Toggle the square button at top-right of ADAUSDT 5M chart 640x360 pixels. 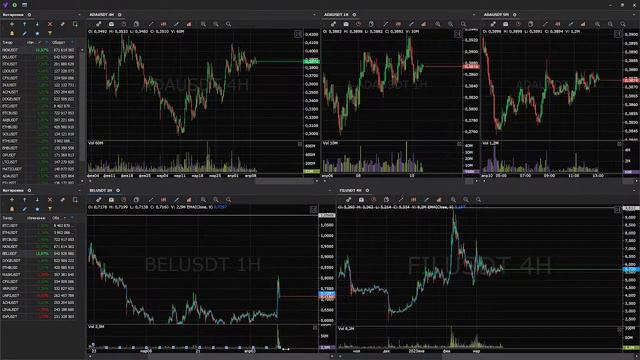click(x=618, y=34)
